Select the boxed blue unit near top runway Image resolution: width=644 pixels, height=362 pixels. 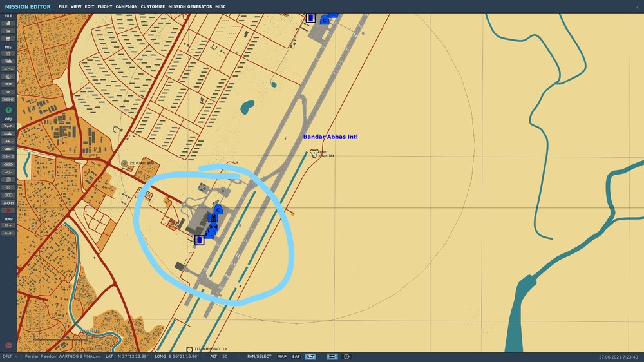tap(311, 17)
